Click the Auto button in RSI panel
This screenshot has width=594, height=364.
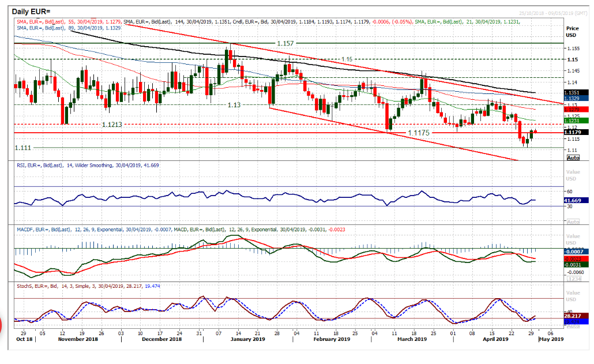tap(573, 222)
